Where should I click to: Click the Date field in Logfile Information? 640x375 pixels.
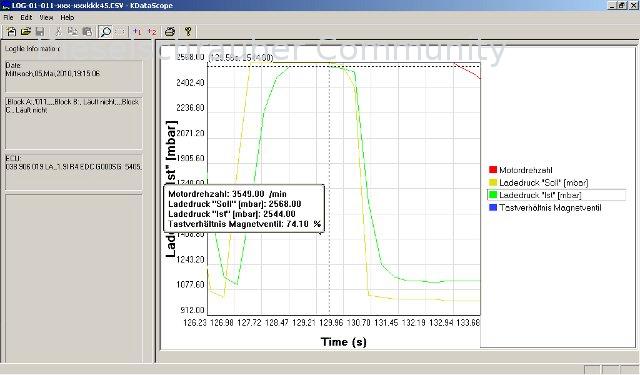point(74,76)
